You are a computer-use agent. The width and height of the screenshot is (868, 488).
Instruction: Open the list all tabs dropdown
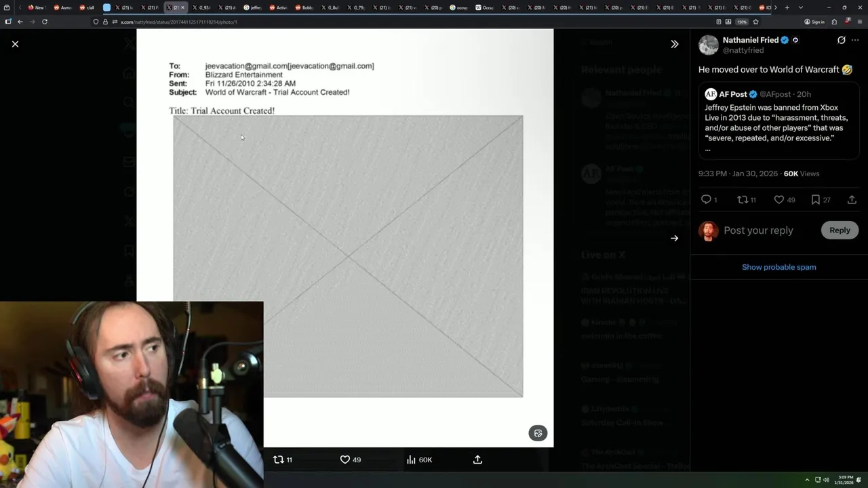(x=801, y=7)
